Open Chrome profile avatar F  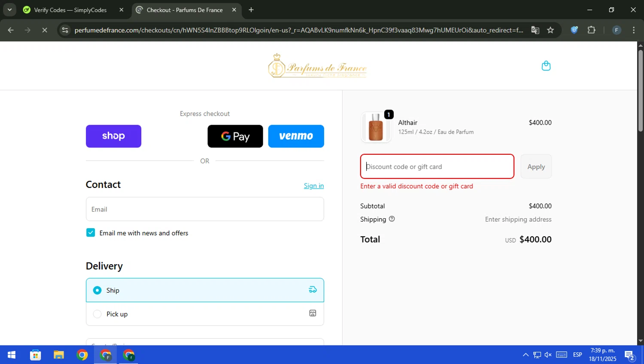(616, 30)
